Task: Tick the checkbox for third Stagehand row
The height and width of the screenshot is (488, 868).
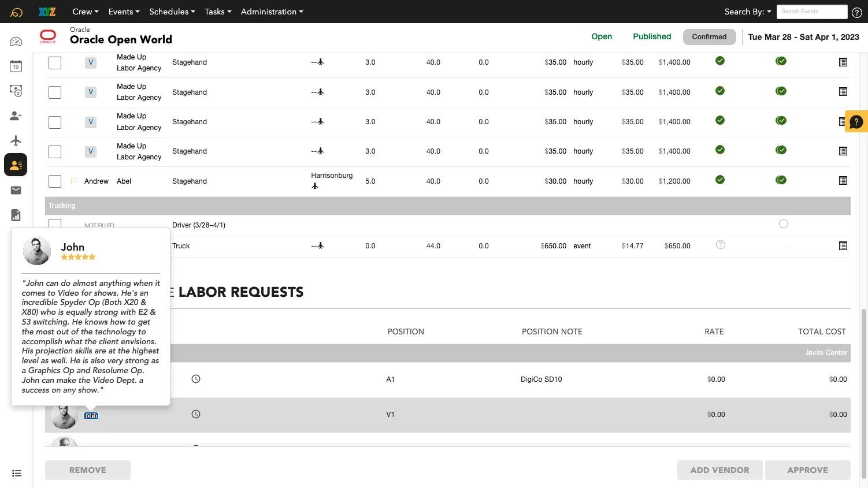Action: tap(55, 122)
